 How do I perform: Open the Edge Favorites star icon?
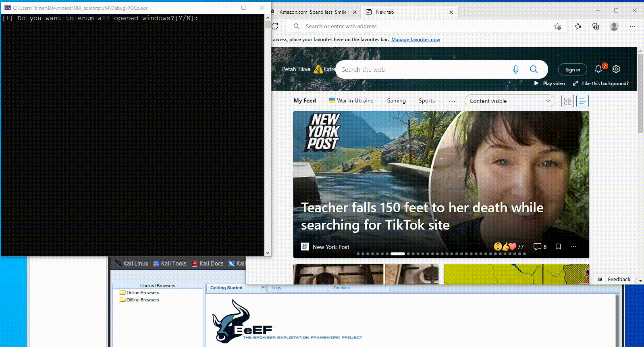point(578,26)
